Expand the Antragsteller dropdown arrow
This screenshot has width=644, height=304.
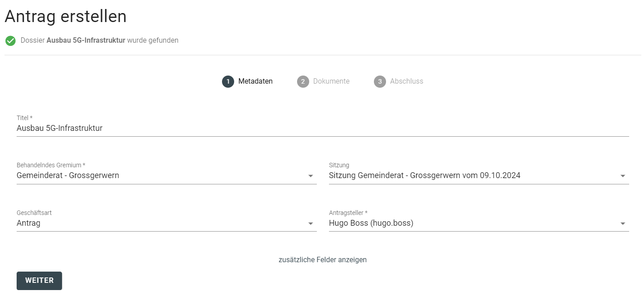(x=622, y=224)
